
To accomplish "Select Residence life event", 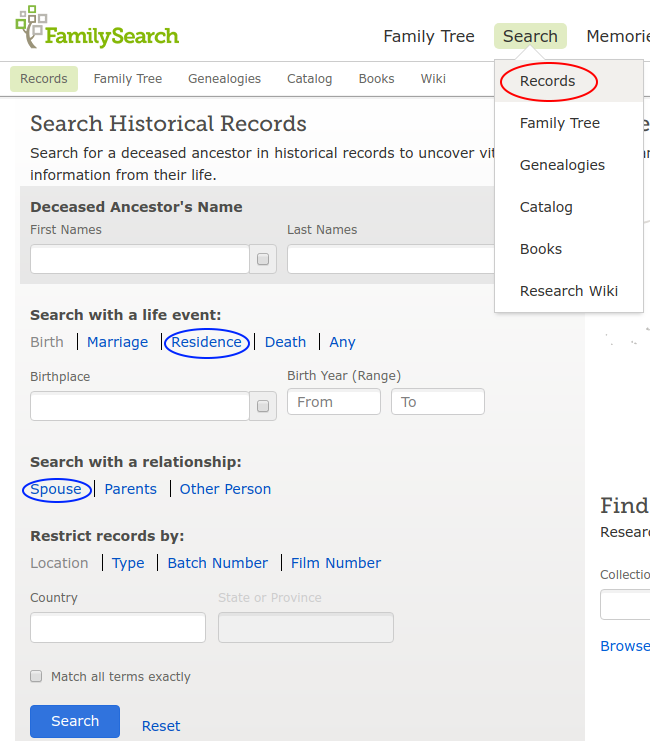I will 206,342.
